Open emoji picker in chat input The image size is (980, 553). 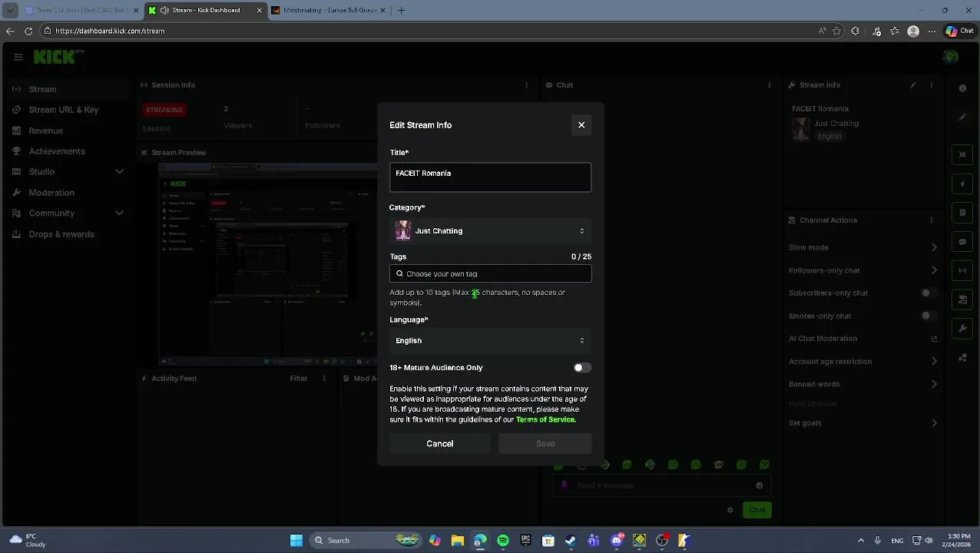coord(759,485)
